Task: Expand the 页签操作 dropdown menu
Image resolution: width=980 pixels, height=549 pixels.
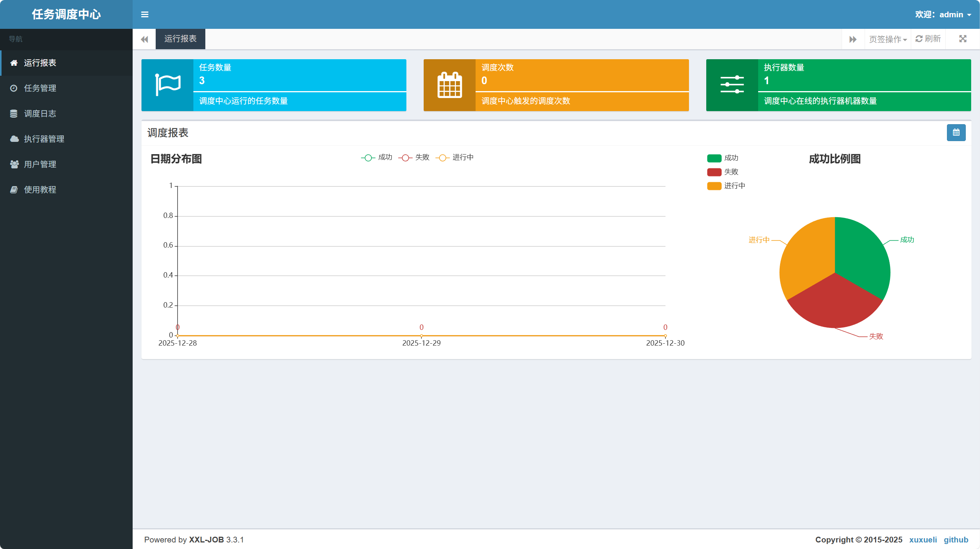Action: click(887, 39)
